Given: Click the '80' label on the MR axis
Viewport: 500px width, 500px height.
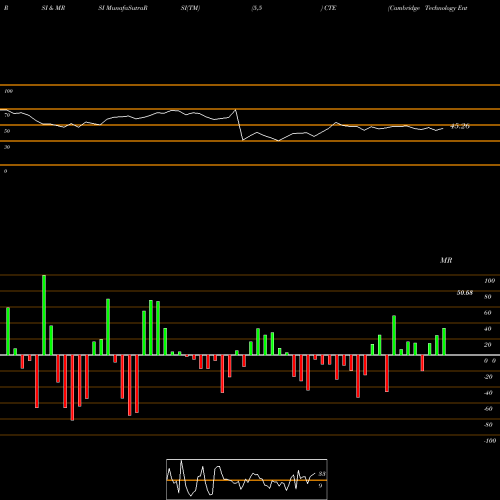Looking at the screenshot, I should click(x=488, y=297).
